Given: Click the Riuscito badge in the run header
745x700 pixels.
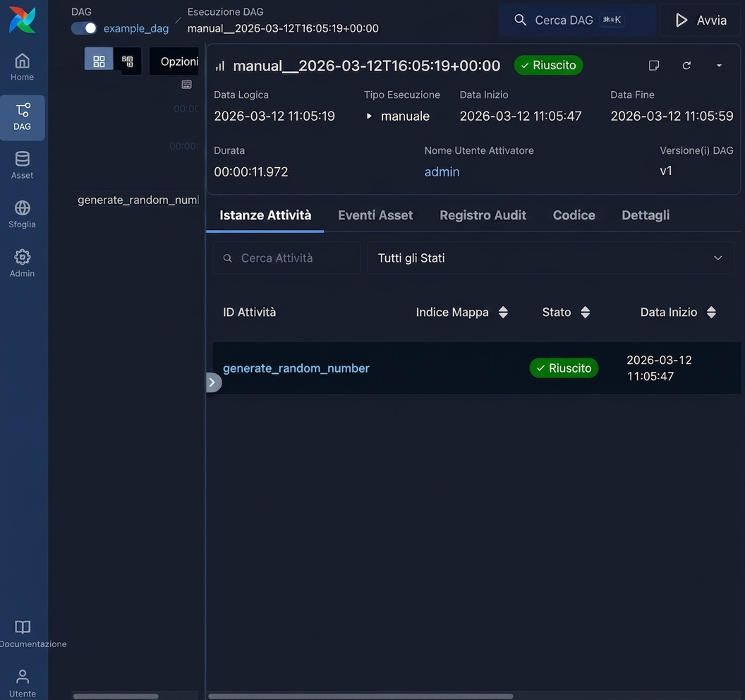Looking at the screenshot, I should pos(548,65).
